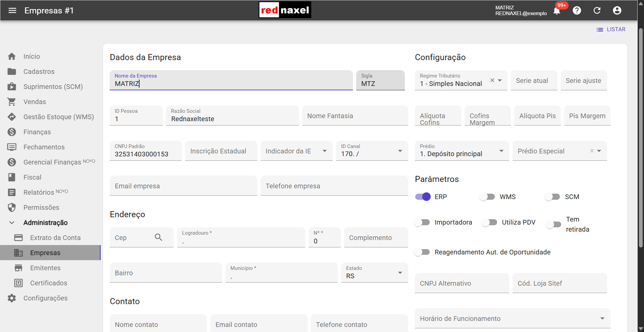644x332 pixels.
Task: Click the page vertical scrollbar
Action: click(641, 138)
